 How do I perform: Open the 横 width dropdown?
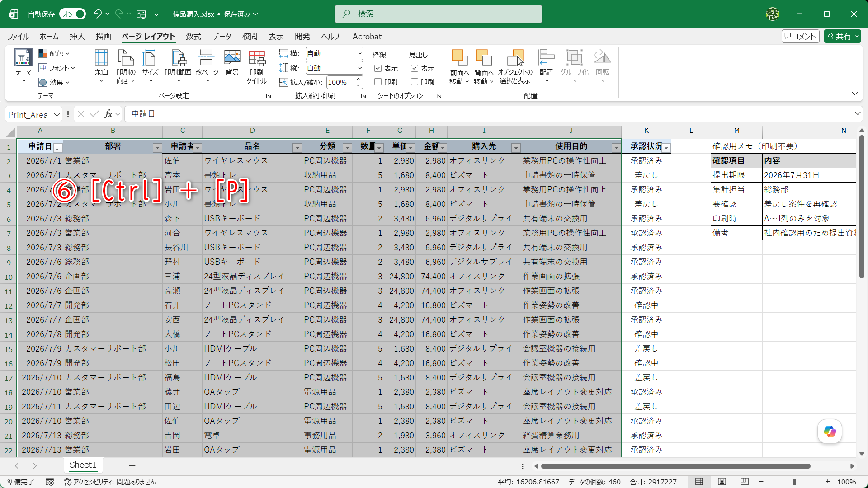pyautogui.click(x=360, y=54)
